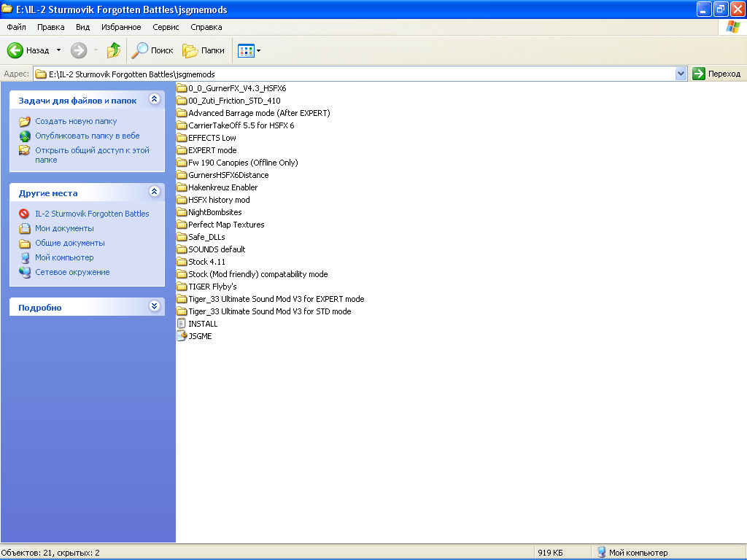Select the INSTALL text file icon
The height and width of the screenshot is (560, 747).
tap(182, 323)
